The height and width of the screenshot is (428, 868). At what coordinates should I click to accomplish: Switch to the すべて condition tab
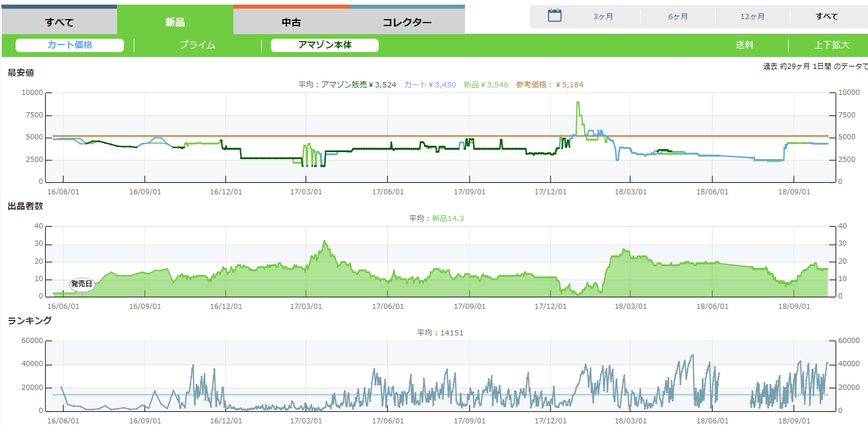point(59,23)
